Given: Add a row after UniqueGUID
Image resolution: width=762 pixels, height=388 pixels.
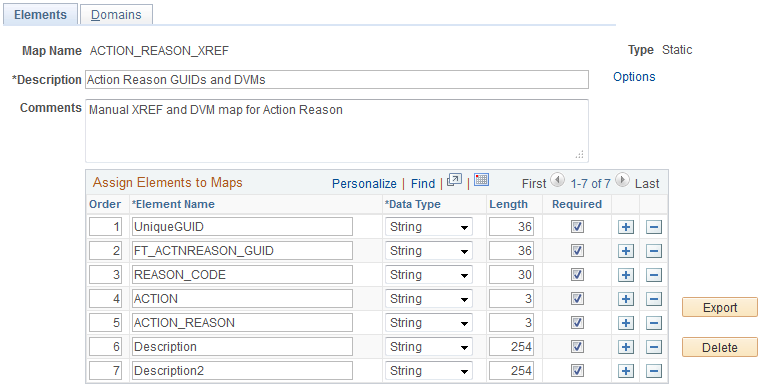Looking at the screenshot, I should pyautogui.click(x=626, y=227).
